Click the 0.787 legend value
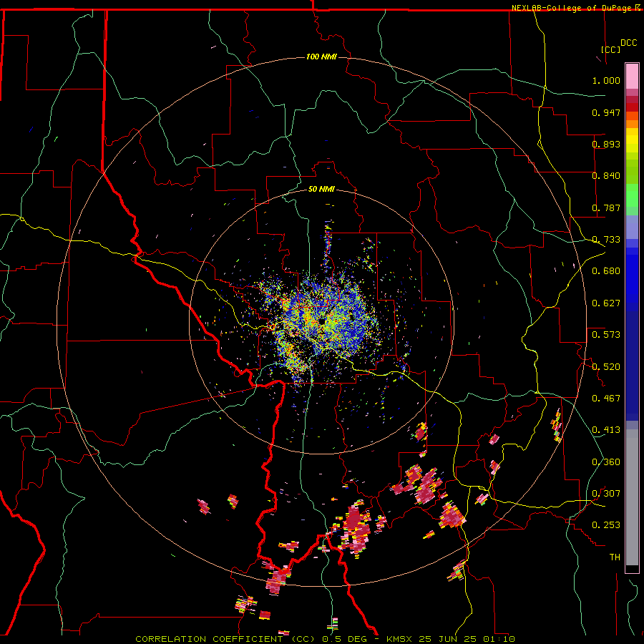Image resolution: width=644 pixels, height=644 pixels. pyautogui.click(x=606, y=208)
